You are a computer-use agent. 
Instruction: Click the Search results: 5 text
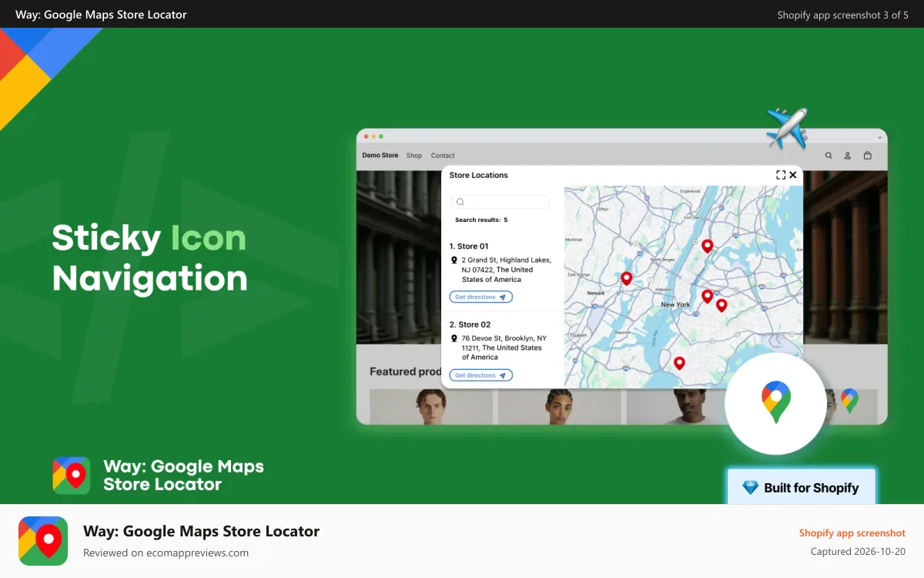point(481,220)
